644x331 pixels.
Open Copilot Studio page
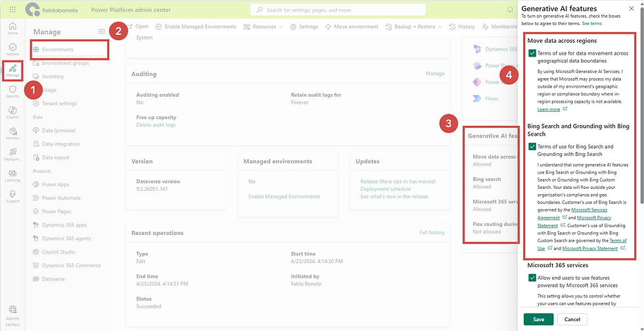pos(58,252)
